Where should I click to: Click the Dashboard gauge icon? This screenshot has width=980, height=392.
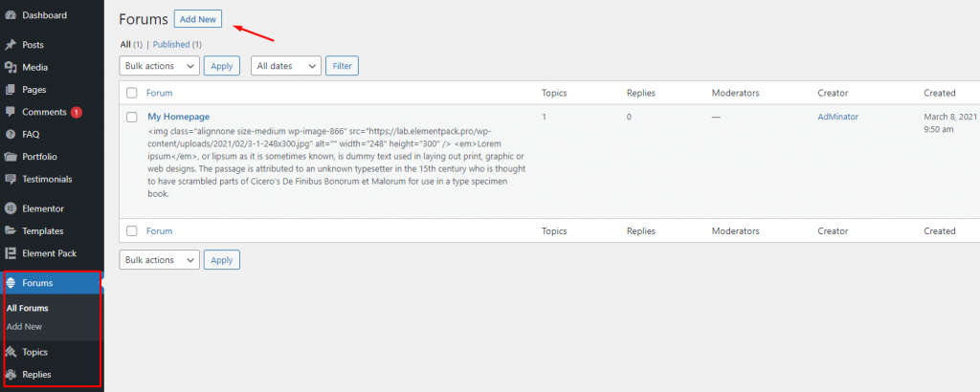(x=10, y=15)
